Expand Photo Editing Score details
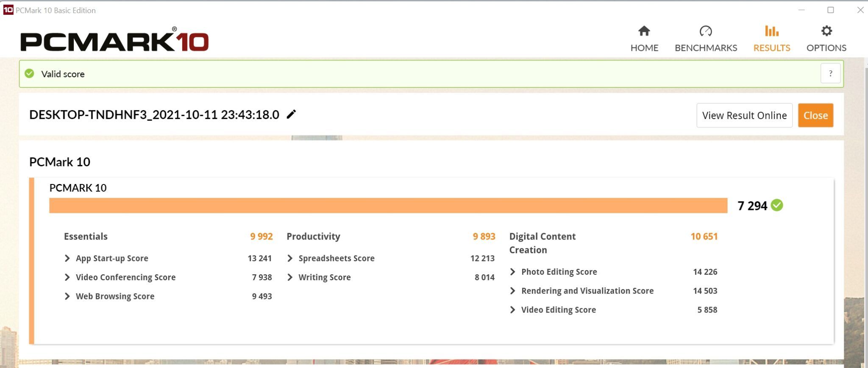The width and height of the screenshot is (868, 368). point(512,272)
